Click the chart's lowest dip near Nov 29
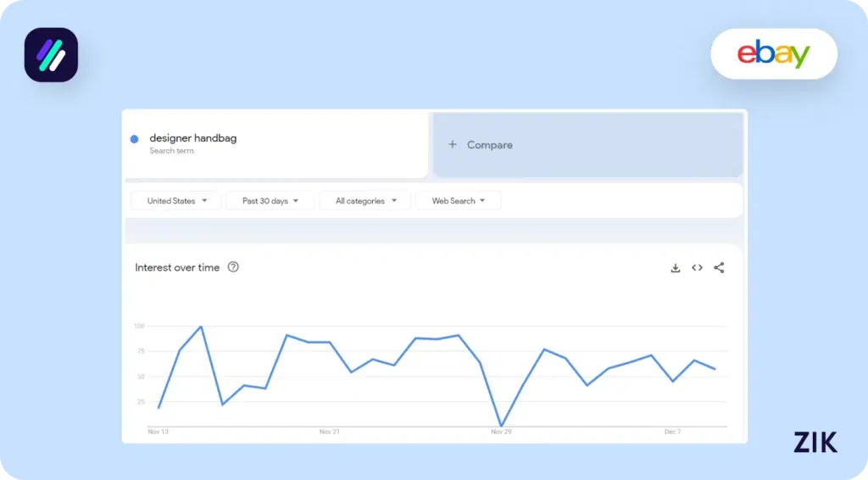Viewport: 868px width, 480px height. coord(501,426)
